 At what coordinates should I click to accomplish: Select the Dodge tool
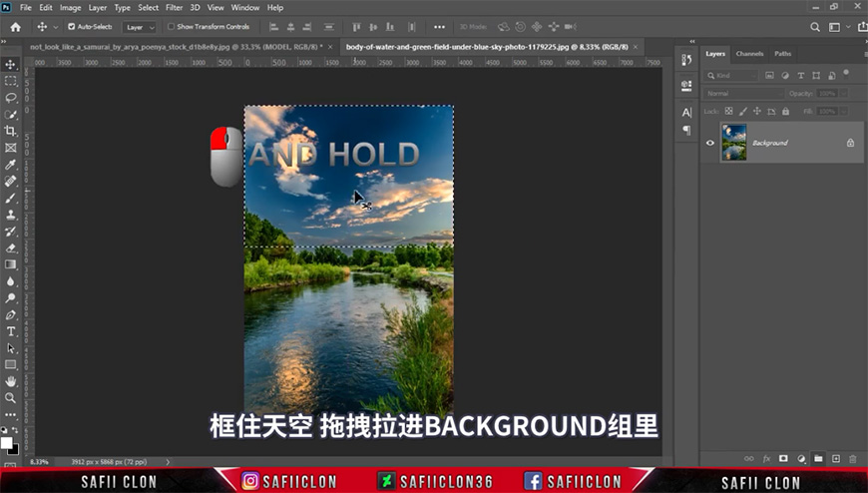click(11, 298)
